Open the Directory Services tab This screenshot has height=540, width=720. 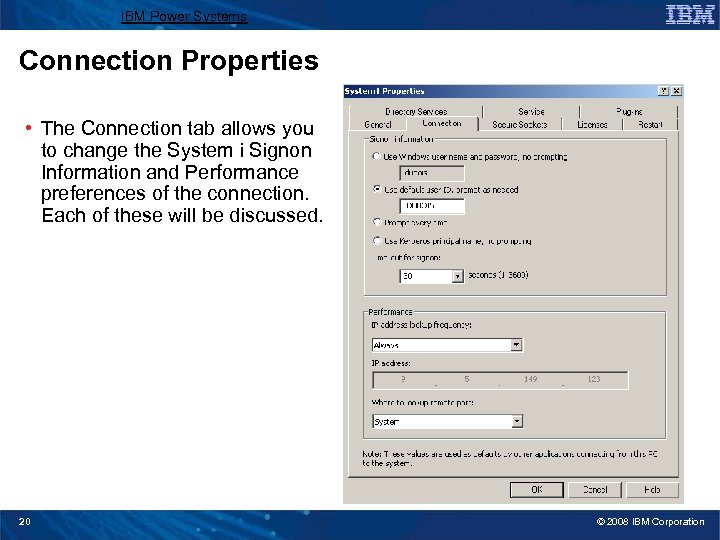point(416,112)
